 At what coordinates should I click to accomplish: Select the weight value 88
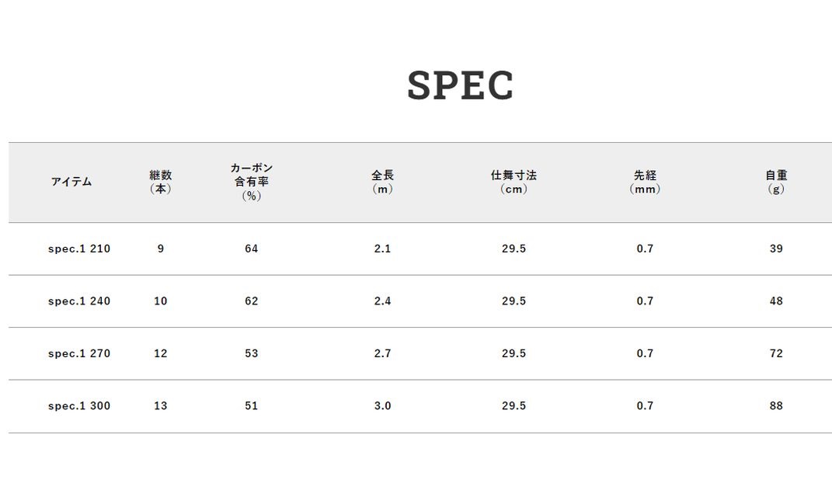(x=776, y=406)
